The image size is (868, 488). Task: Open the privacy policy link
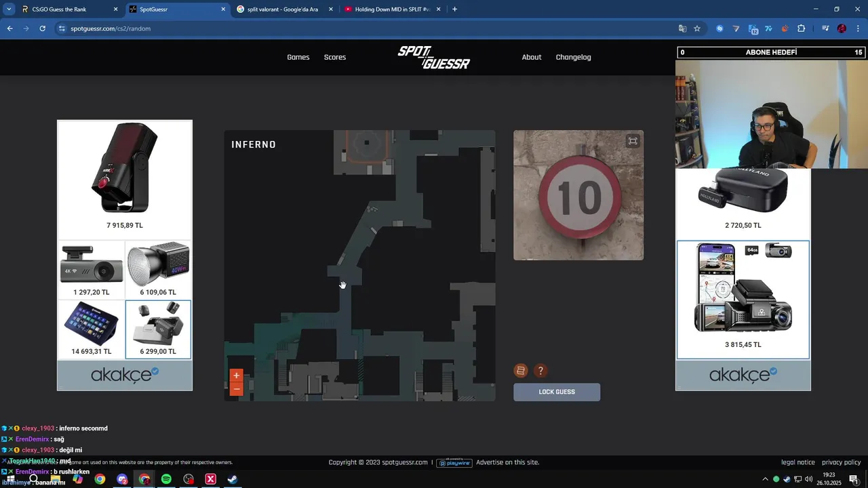pos(842,462)
